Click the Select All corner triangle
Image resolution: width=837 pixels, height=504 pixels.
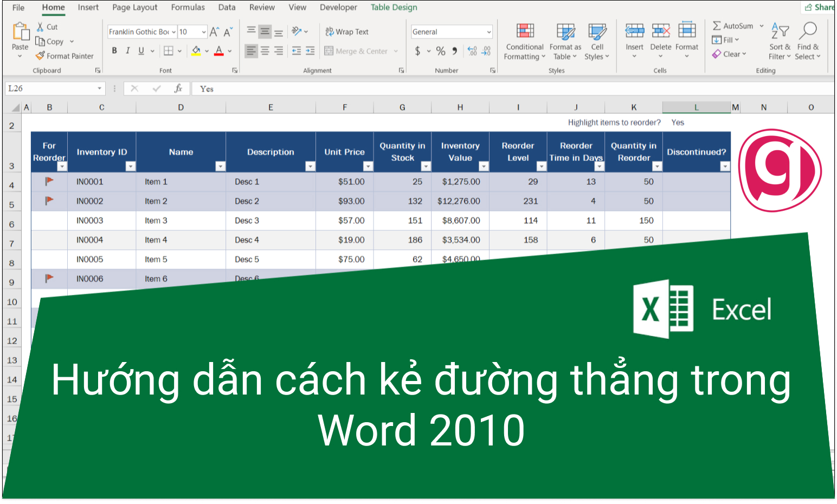click(x=16, y=107)
